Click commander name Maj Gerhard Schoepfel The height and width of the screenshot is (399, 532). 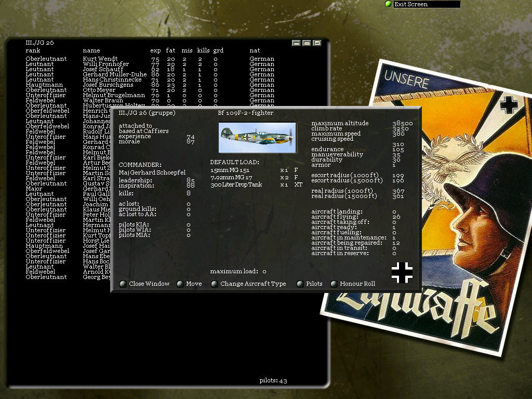(x=152, y=172)
